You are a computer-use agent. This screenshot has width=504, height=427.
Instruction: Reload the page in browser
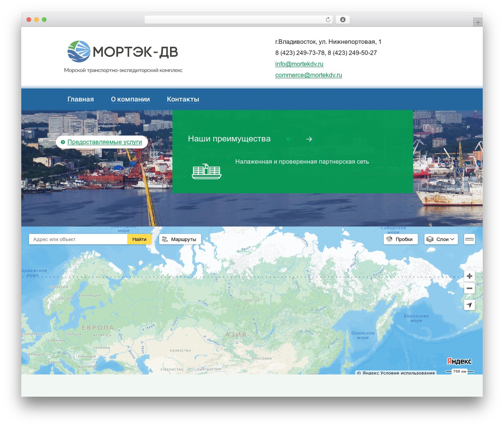(x=328, y=20)
